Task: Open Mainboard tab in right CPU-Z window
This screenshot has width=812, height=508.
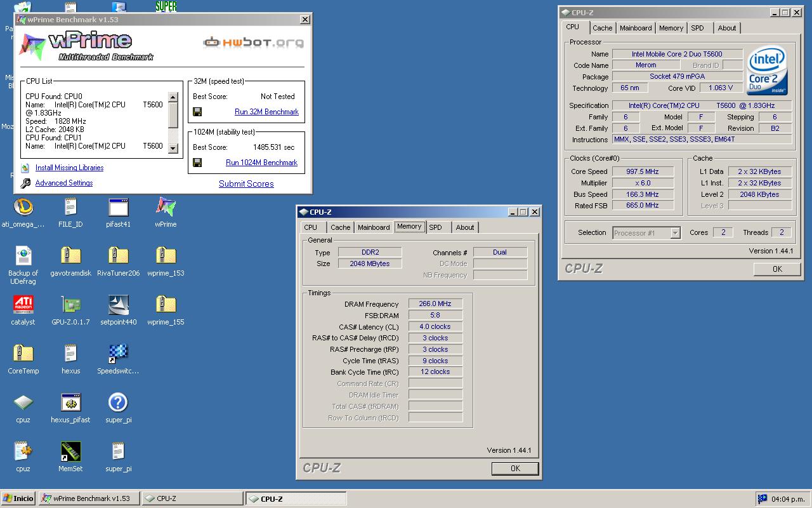Action: tap(636, 28)
